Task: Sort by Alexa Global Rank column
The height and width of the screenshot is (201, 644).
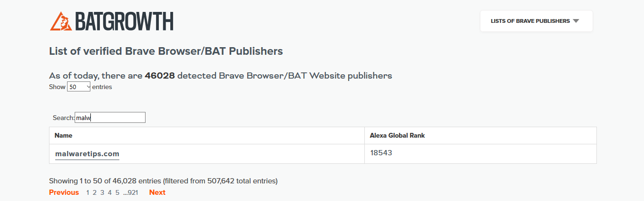Action: tap(397, 136)
